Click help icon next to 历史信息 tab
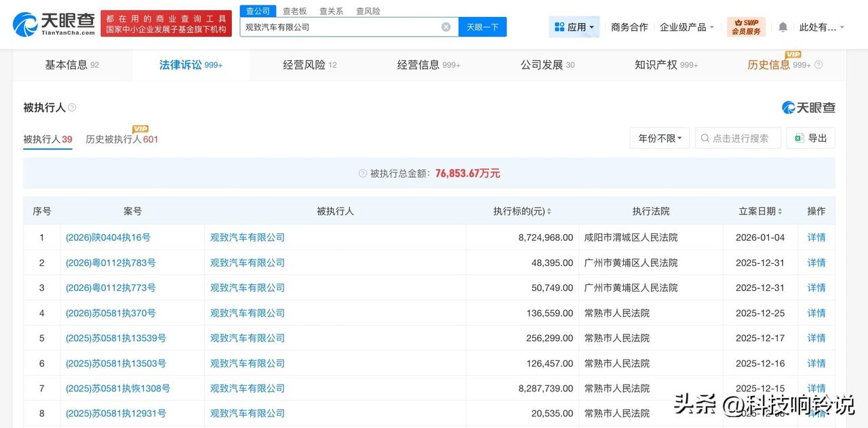Screen dimensions: 868x428 coord(818,65)
